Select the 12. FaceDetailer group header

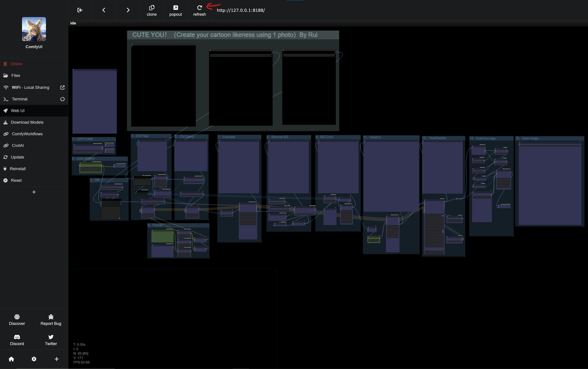point(443,138)
